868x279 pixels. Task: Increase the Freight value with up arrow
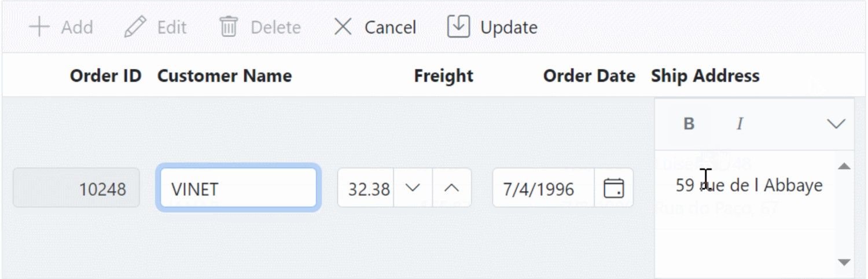point(452,188)
